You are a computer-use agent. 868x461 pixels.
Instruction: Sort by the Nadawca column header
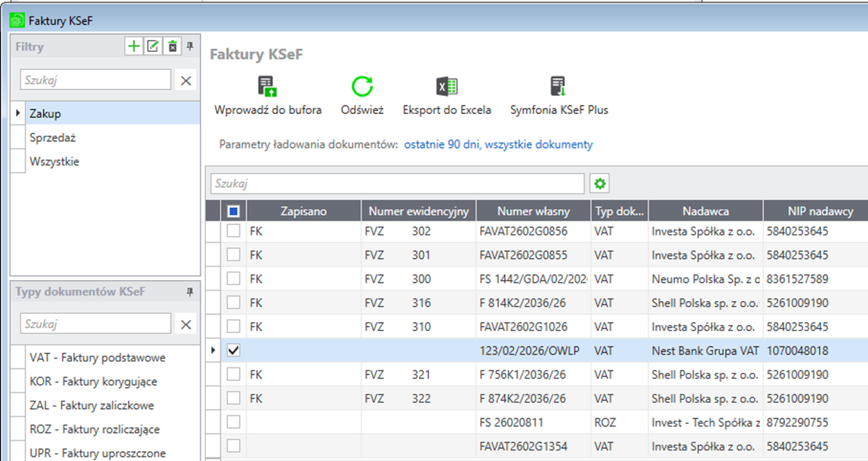[705, 211]
